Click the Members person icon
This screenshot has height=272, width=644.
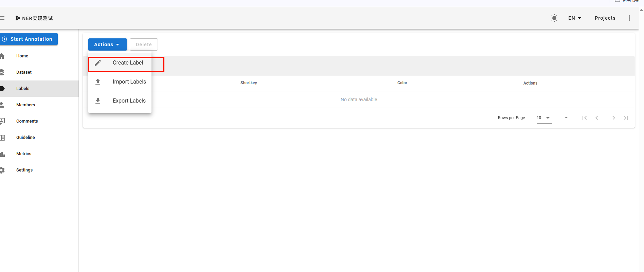[2, 105]
